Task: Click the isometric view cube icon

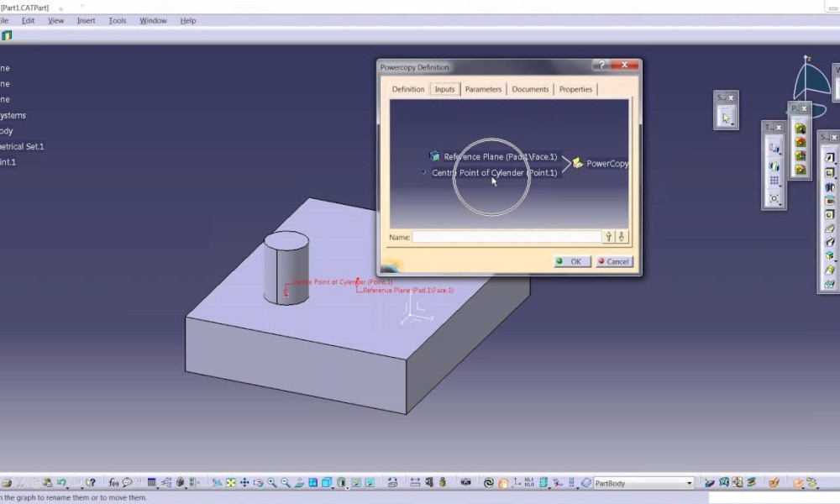Action: [327, 482]
